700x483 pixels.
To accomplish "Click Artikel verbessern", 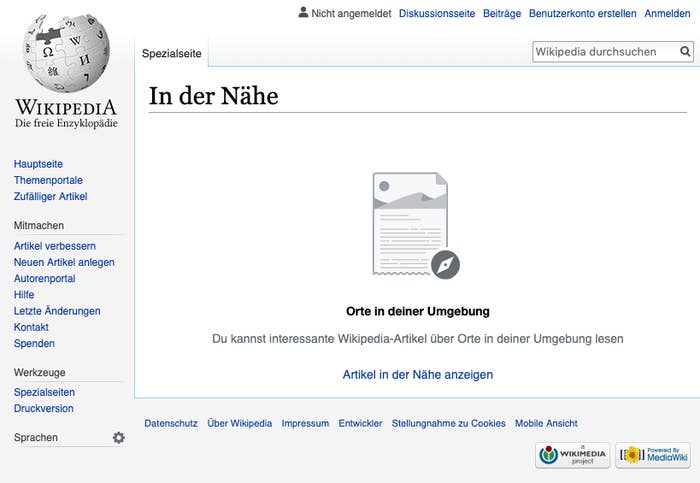I will 54,246.
